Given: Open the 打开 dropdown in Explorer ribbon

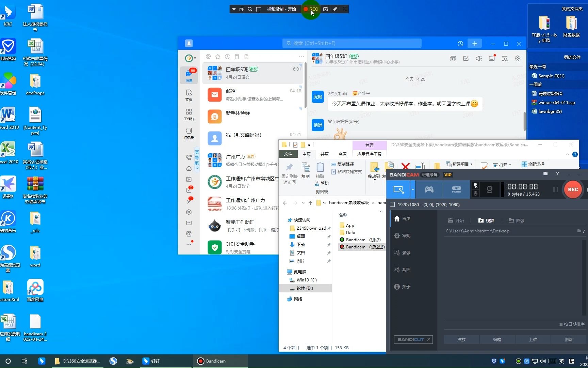Looking at the screenshot, I should pos(502,165).
